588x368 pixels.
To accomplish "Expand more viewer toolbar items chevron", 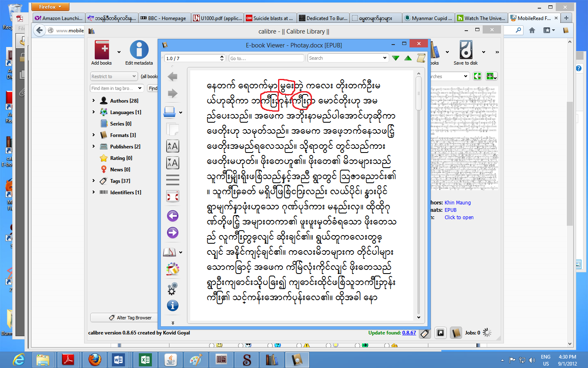I will coord(173,323).
